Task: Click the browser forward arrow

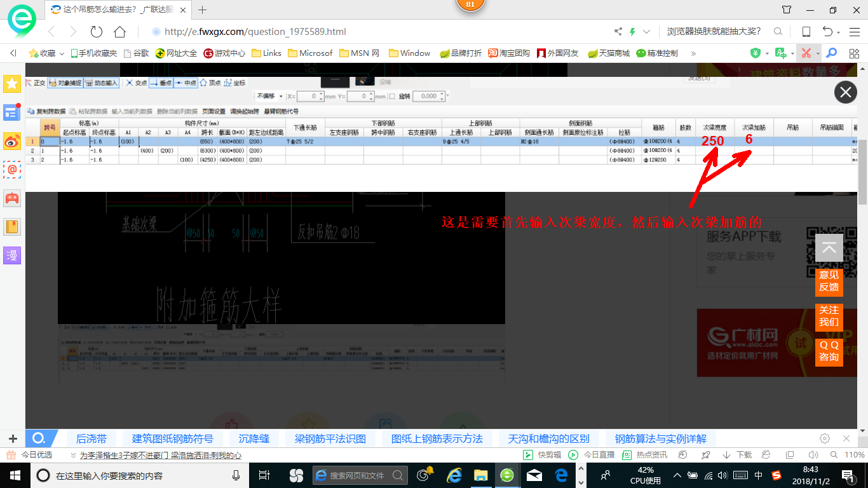Action: pos(73,32)
